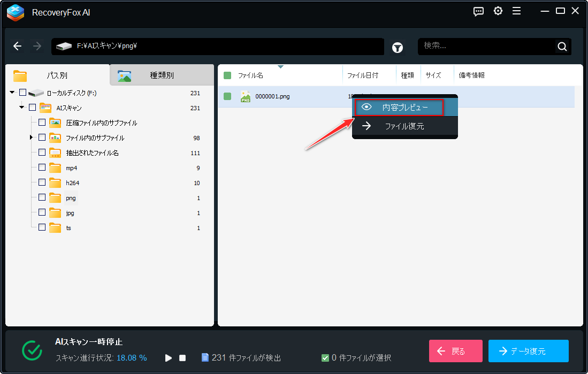Select the mp4 folder label
The height and width of the screenshot is (374, 588).
72,168
